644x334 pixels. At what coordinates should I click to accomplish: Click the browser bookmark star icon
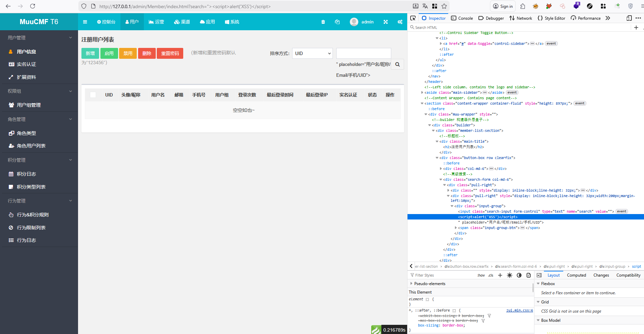coord(444,6)
